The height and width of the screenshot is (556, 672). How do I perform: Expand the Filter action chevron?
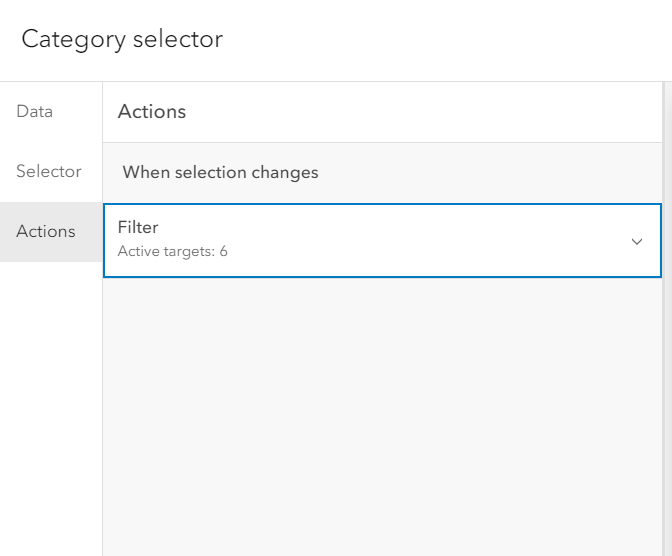(637, 241)
